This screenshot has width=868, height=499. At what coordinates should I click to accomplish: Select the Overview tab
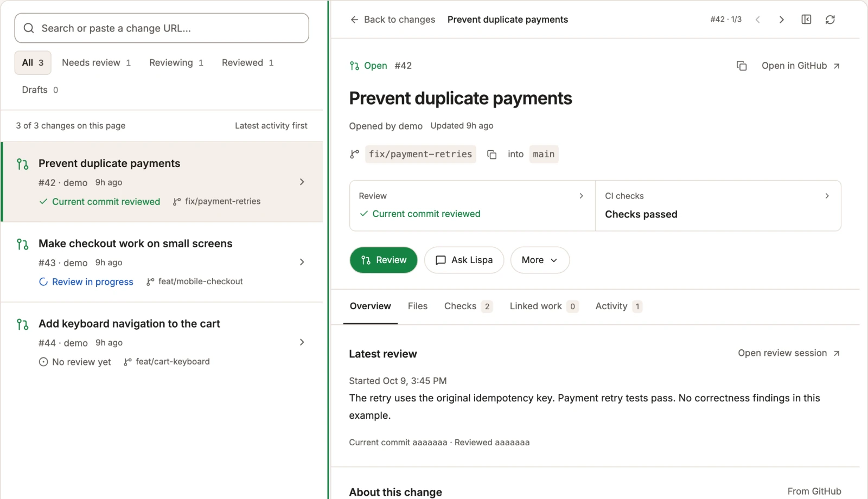click(371, 306)
